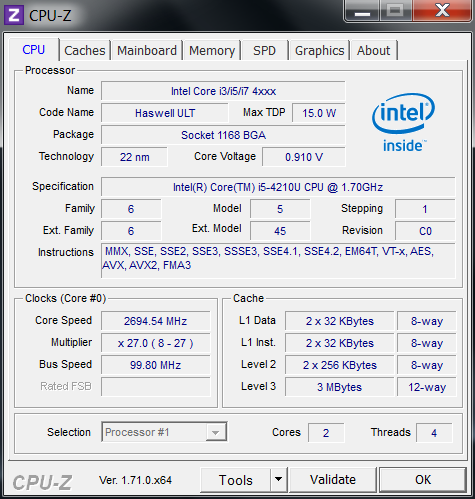The height and width of the screenshot is (499, 475).
Task: Click the Package value 'Socket 1168 BGA'
Action: (223, 135)
